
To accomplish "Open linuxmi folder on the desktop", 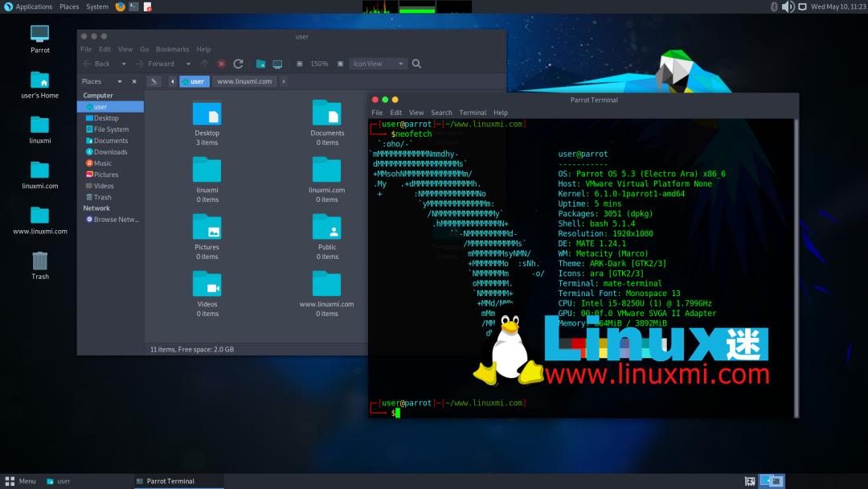I will point(40,129).
